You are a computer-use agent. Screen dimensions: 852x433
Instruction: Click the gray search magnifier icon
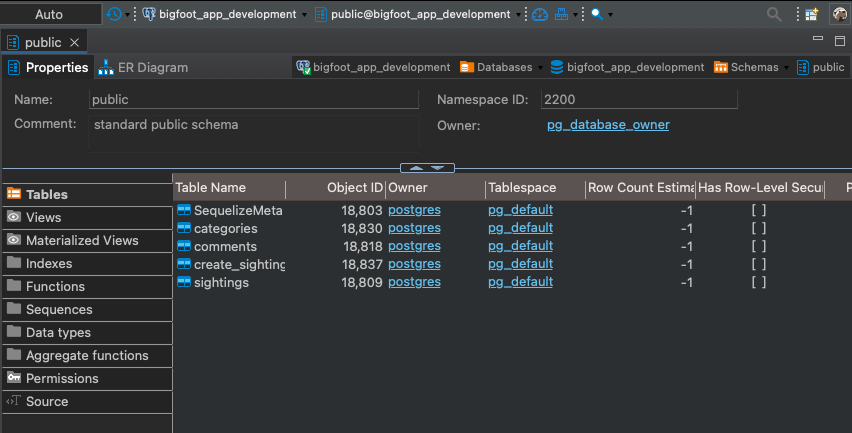point(774,14)
